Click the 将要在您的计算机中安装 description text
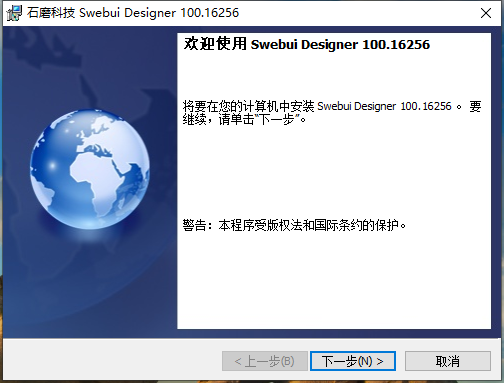The image size is (504, 383). pyautogui.click(x=248, y=107)
